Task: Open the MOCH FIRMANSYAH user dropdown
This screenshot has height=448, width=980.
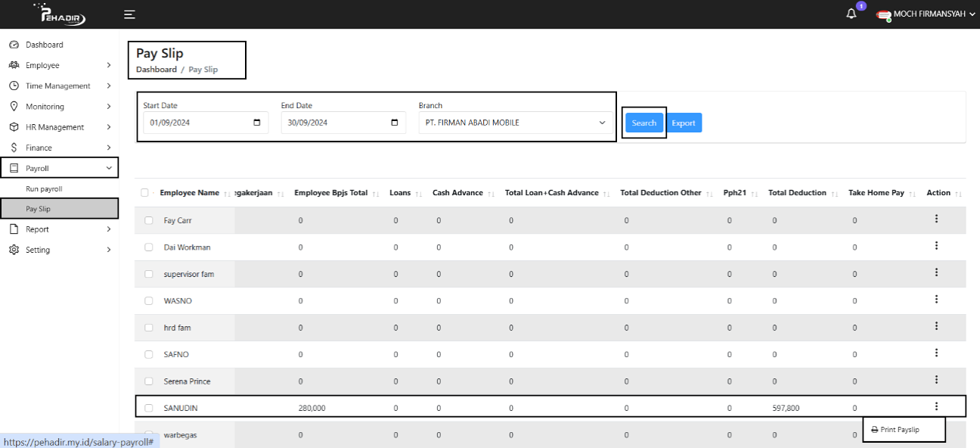Action: 926,14
